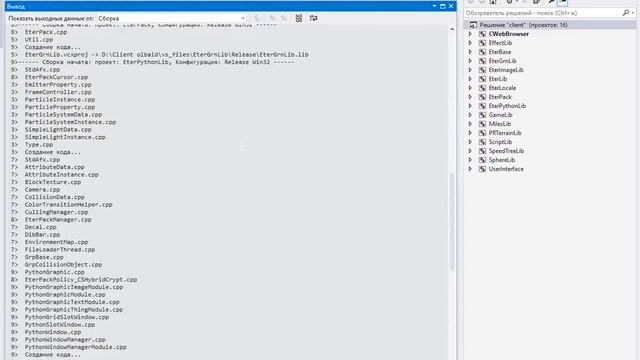640x360 pixels.
Task: Select the PRTerrainLib project label
Action: pyautogui.click(x=505, y=133)
